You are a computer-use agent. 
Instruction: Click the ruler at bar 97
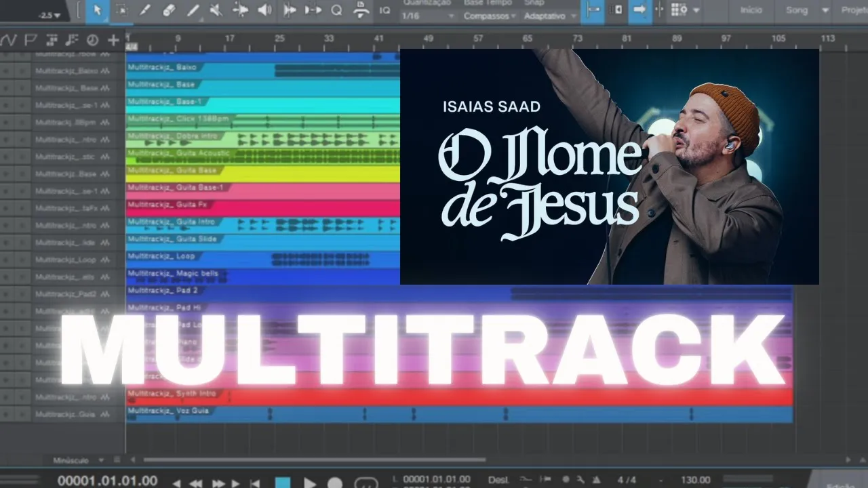coord(726,39)
